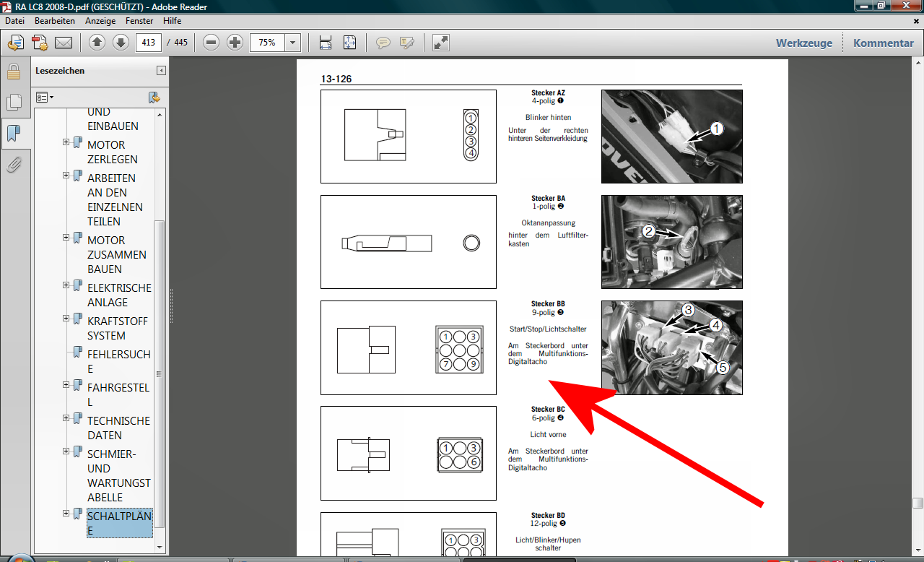924x562 pixels.
Task: Fit page width with scrolling icon
Action: (x=326, y=43)
